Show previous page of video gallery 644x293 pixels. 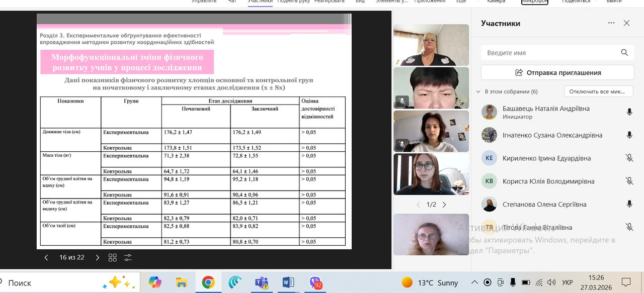418,205
